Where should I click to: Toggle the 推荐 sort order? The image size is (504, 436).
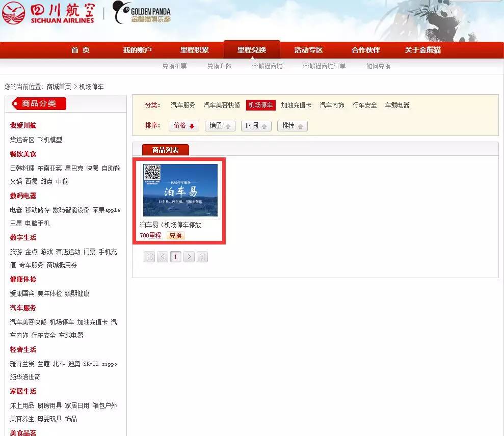click(x=292, y=126)
